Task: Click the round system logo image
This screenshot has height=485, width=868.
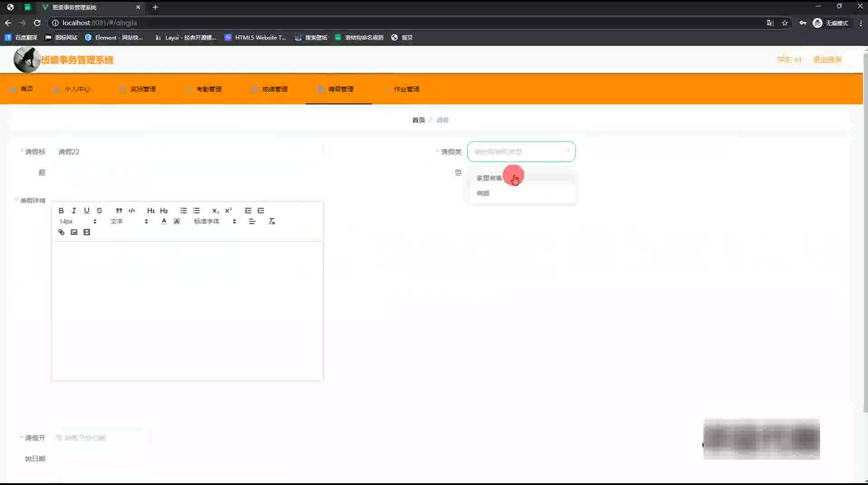Action: [27, 59]
